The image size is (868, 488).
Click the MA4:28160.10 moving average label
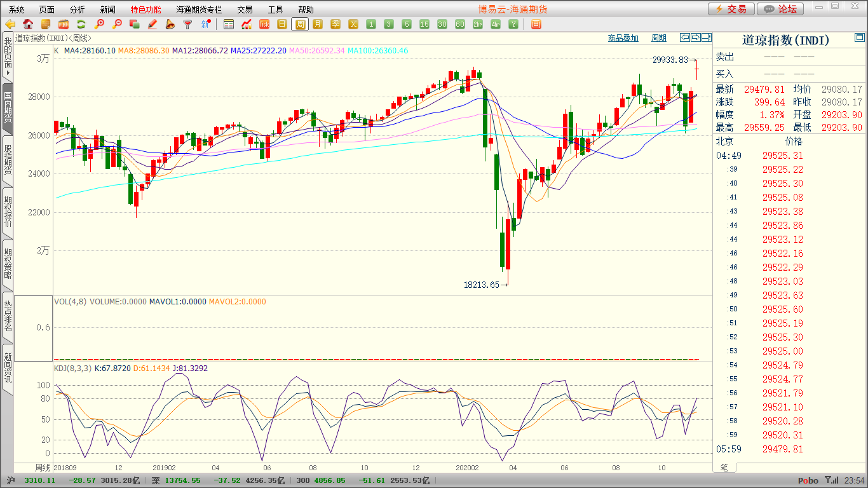pyautogui.click(x=90, y=50)
